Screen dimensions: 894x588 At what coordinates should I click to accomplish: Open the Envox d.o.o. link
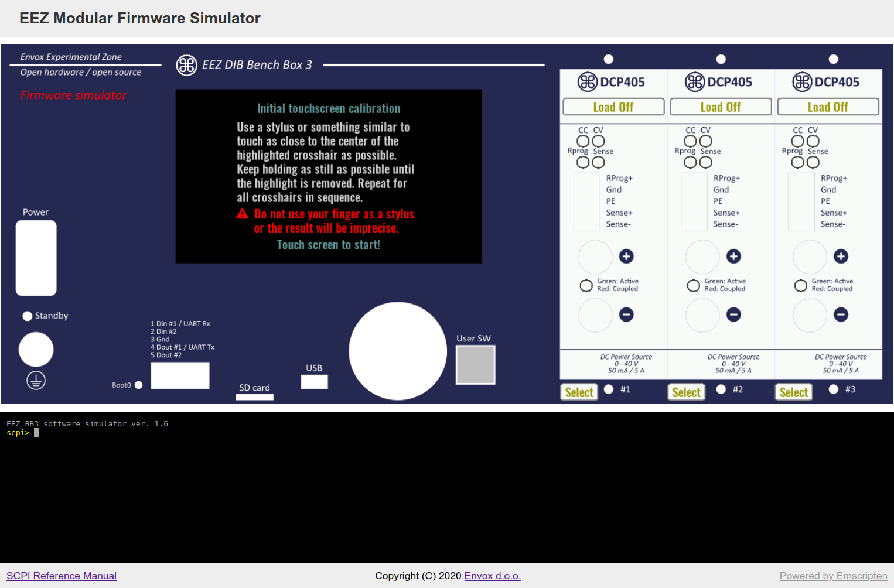[x=493, y=576]
